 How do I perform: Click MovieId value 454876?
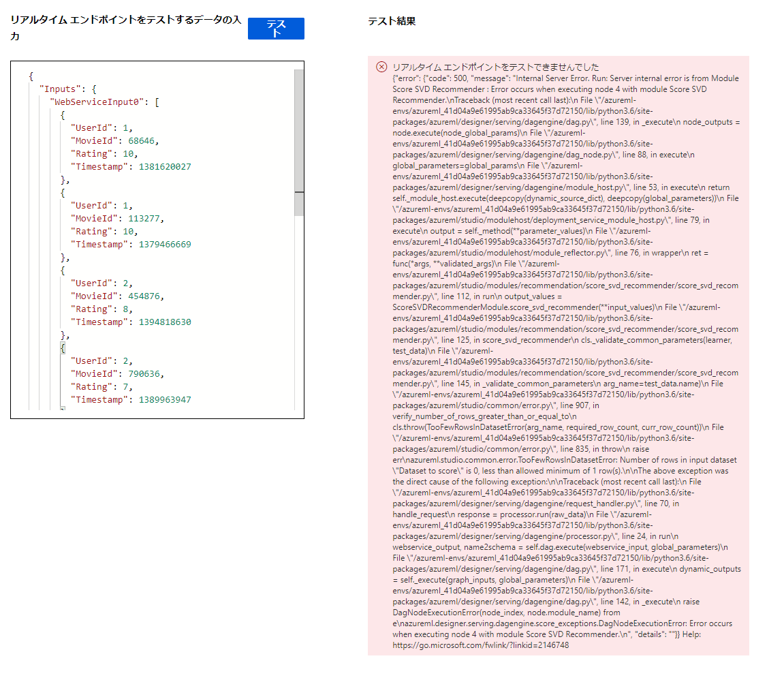click(144, 296)
